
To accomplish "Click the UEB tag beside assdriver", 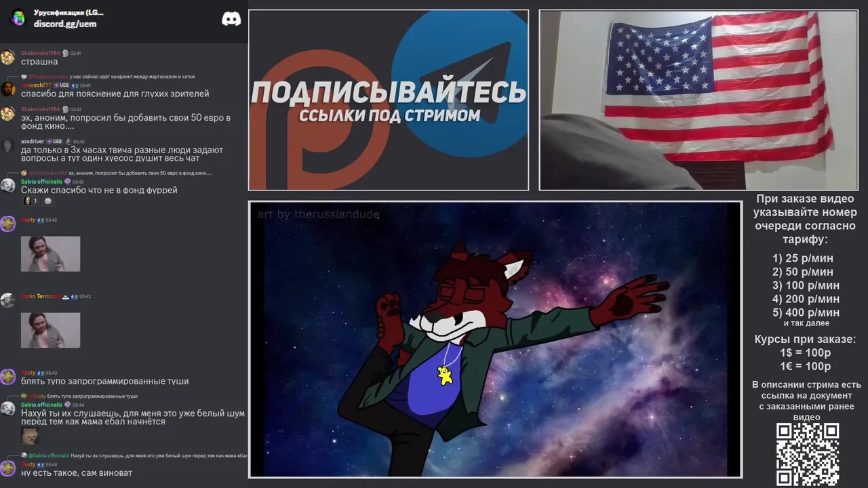I will click(x=54, y=142).
